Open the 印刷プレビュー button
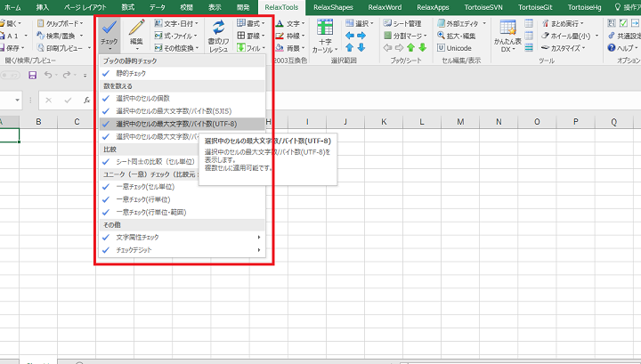Screen dimensions: 641x364 click(x=64, y=48)
